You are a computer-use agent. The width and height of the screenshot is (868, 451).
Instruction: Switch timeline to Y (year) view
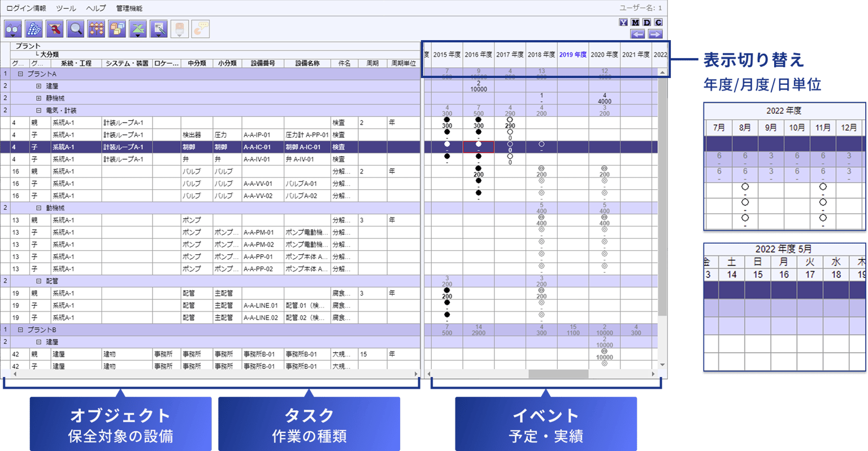click(x=623, y=23)
